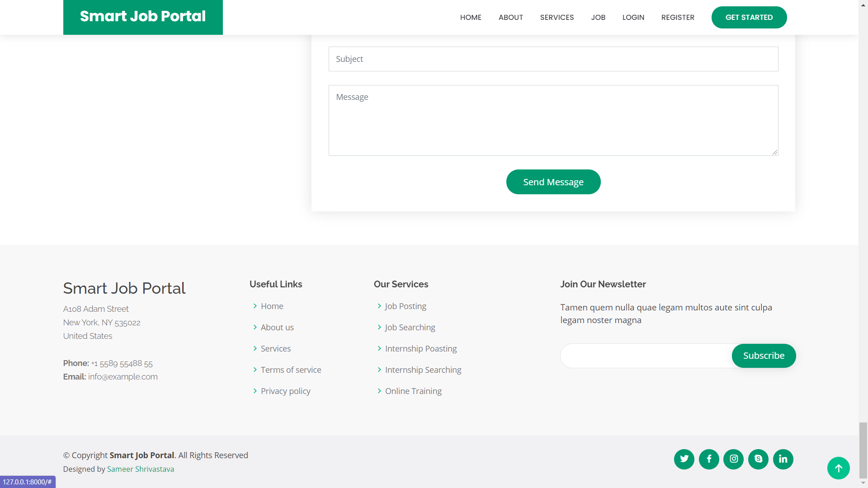Click the Smart Job Portal logo
The height and width of the screenshot is (488, 868).
click(142, 17)
